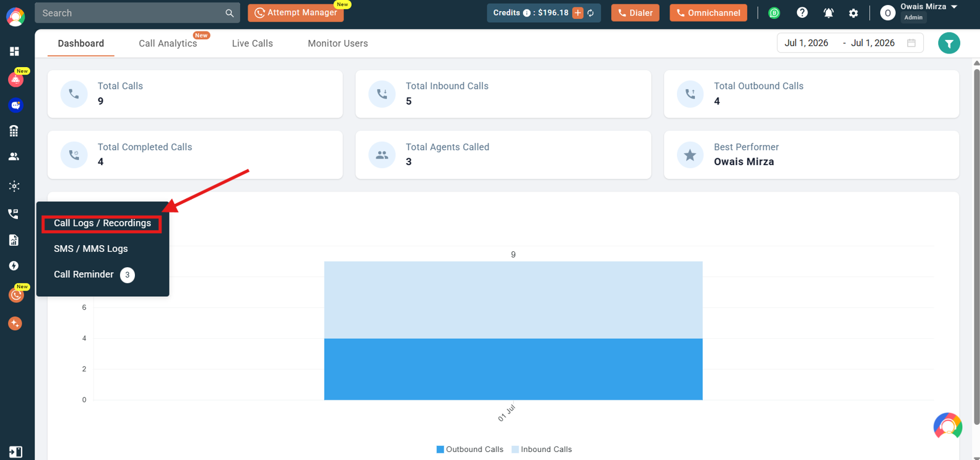Click the Admin role label
980x460 pixels.
point(913,17)
